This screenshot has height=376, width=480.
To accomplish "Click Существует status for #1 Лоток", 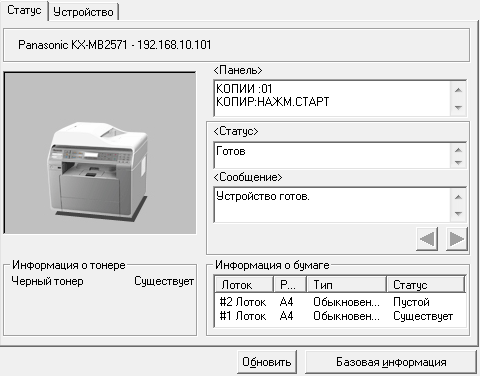I will [x=423, y=316].
